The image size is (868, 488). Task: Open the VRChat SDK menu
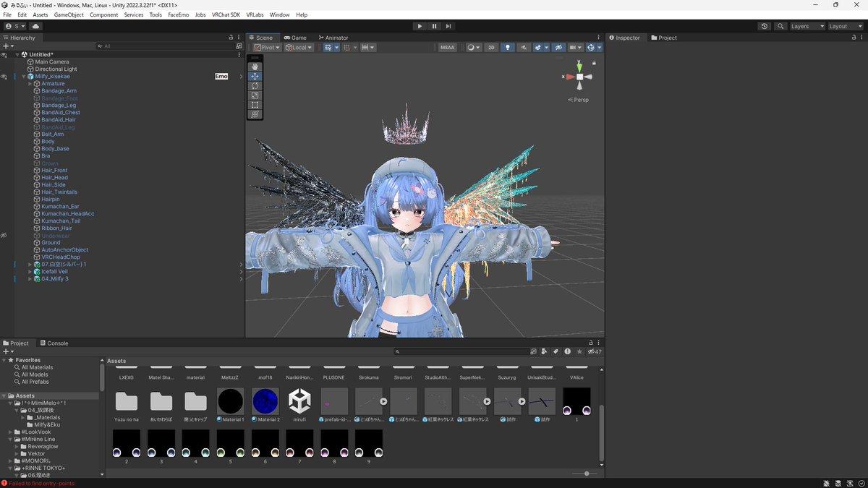pyautogui.click(x=226, y=14)
